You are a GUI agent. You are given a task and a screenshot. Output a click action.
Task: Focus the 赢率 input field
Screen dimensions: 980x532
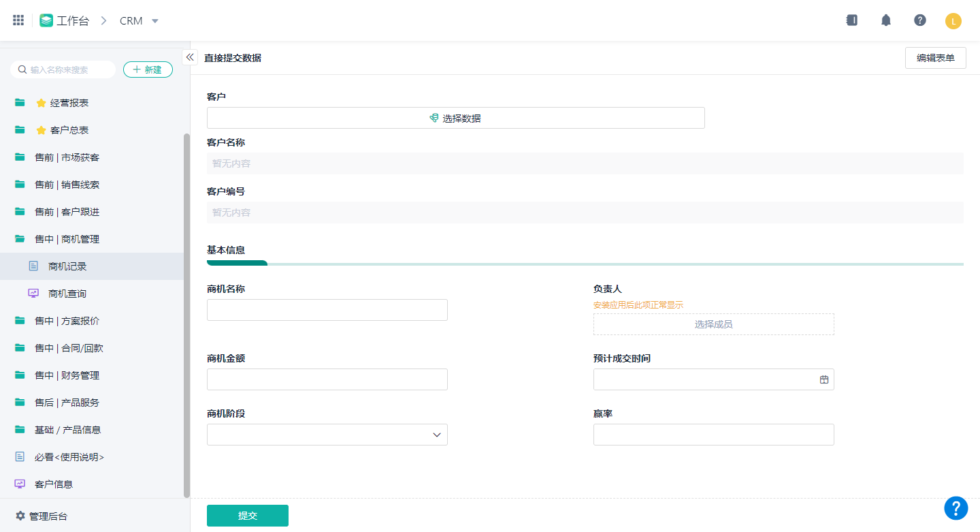click(x=714, y=435)
